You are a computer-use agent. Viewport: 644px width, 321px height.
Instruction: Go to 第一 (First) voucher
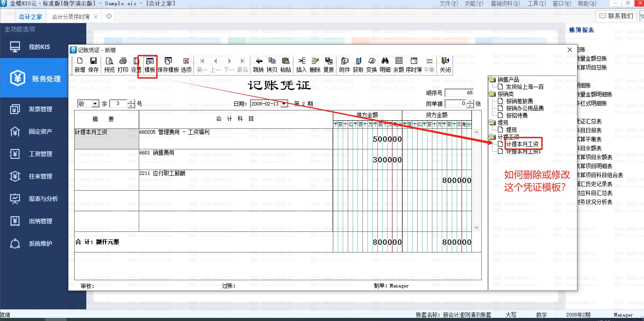202,65
